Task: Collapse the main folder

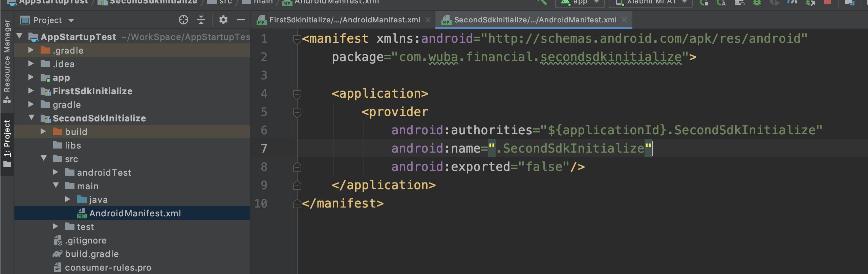Action: [x=56, y=185]
